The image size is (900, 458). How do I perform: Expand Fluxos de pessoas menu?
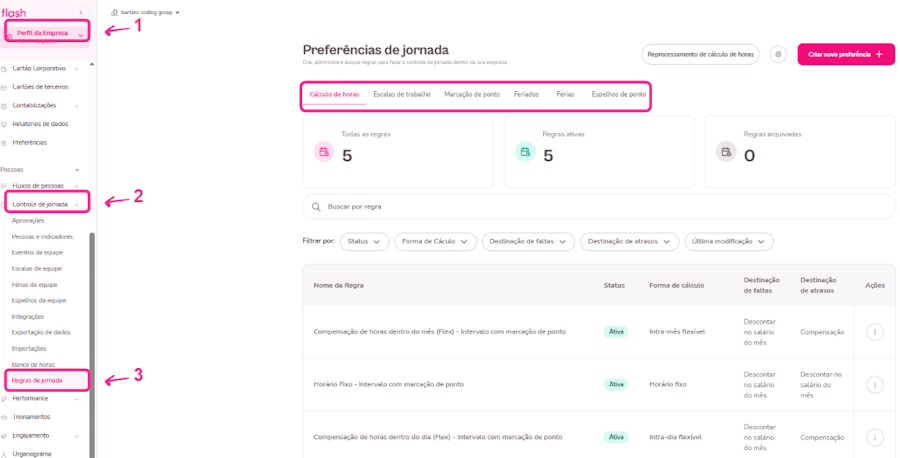pyautogui.click(x=77, y=186)
